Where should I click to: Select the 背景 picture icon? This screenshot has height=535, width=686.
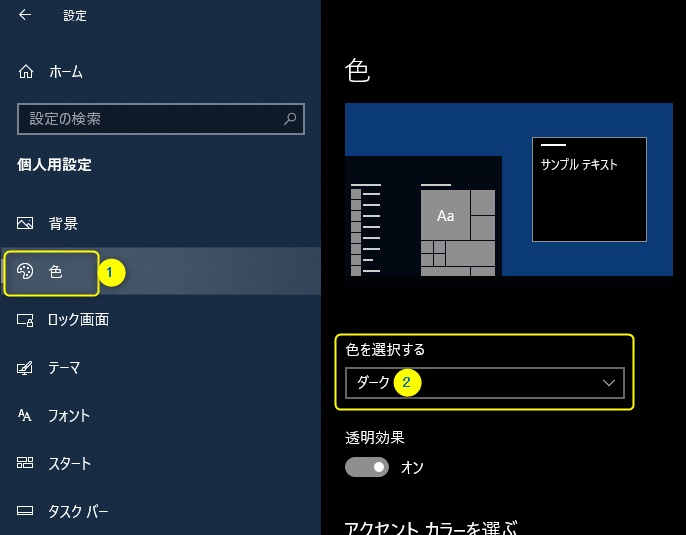(x=26, y=223)
